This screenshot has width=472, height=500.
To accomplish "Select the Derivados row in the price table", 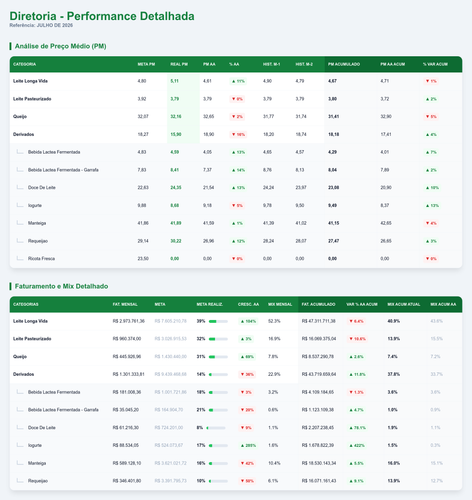I will pyautogui.click(x=236, y=134).
